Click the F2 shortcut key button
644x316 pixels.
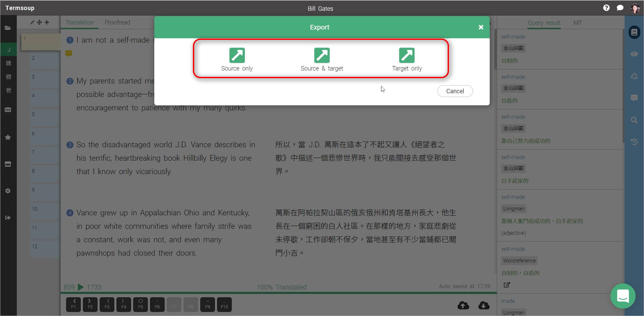tap(90, 305)
